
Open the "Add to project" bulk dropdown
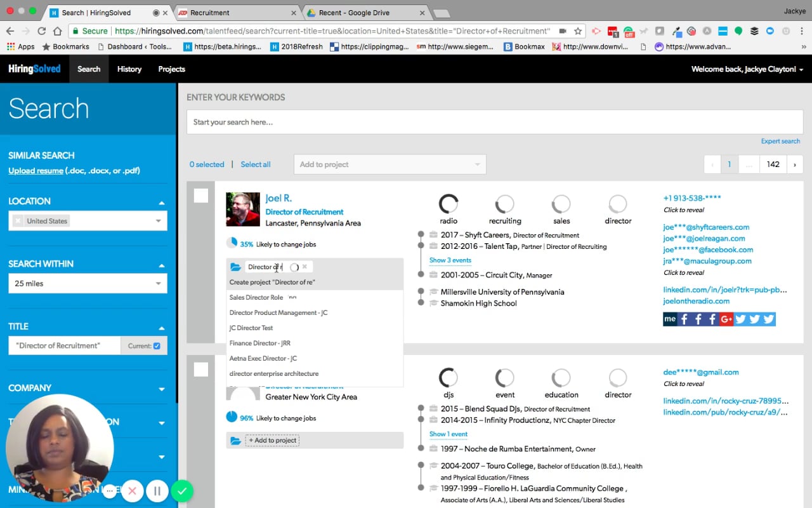click(390, 164)
